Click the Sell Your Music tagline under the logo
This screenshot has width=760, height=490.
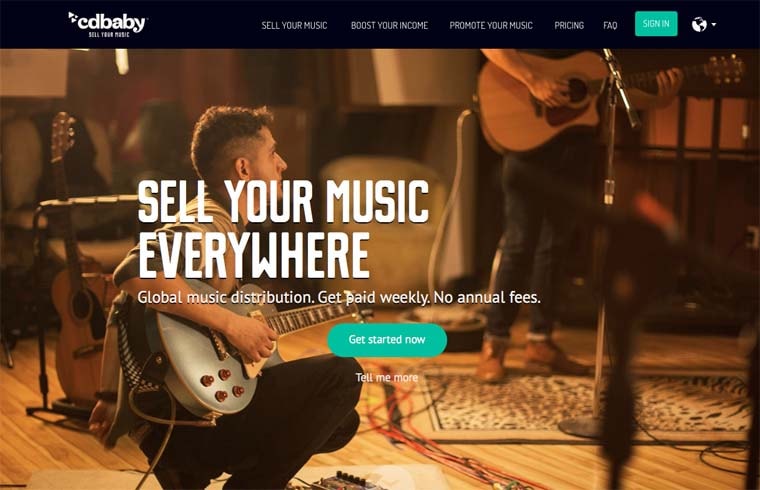click(109, 35)
